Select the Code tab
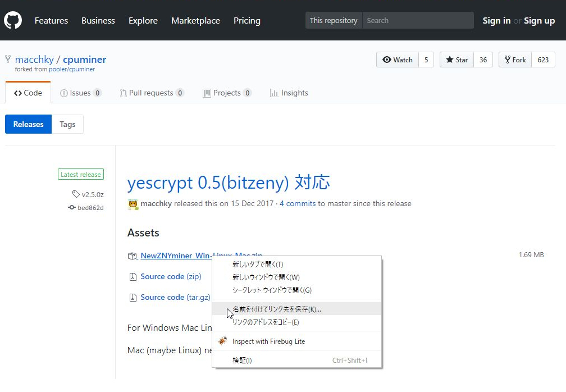This screenshot has height=392, width=566. coord(28,93)
